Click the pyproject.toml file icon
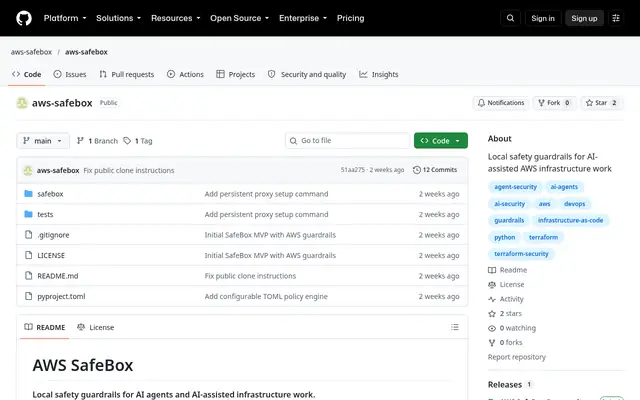 [28, 296]
